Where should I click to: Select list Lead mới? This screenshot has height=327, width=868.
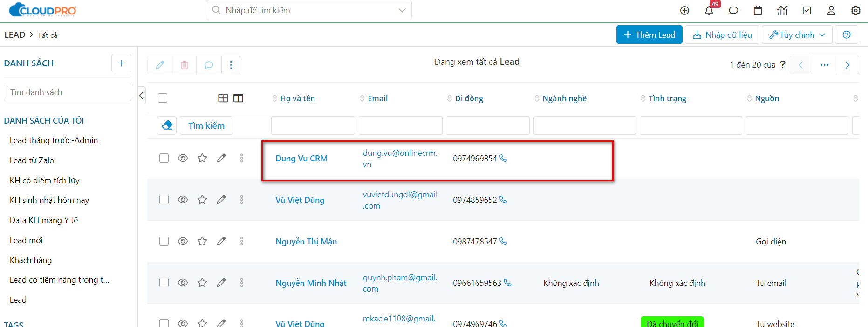pyautogui.click(x=26, y=240)
